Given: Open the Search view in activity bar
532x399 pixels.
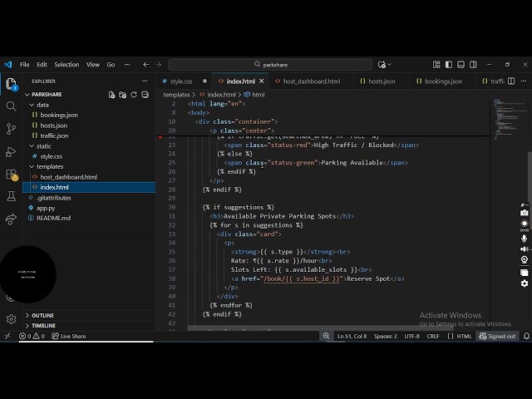Looking at the screenshot, I should [11, 106].
